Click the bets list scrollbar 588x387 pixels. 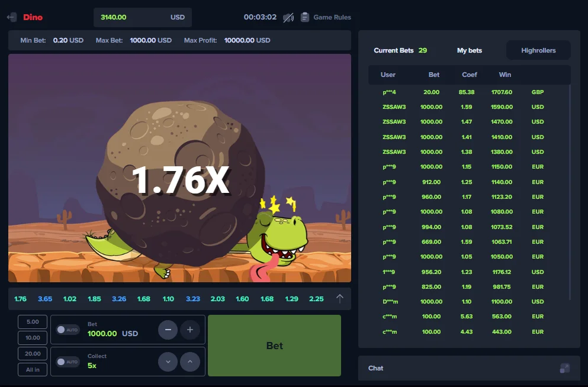[x=570, y=192]
